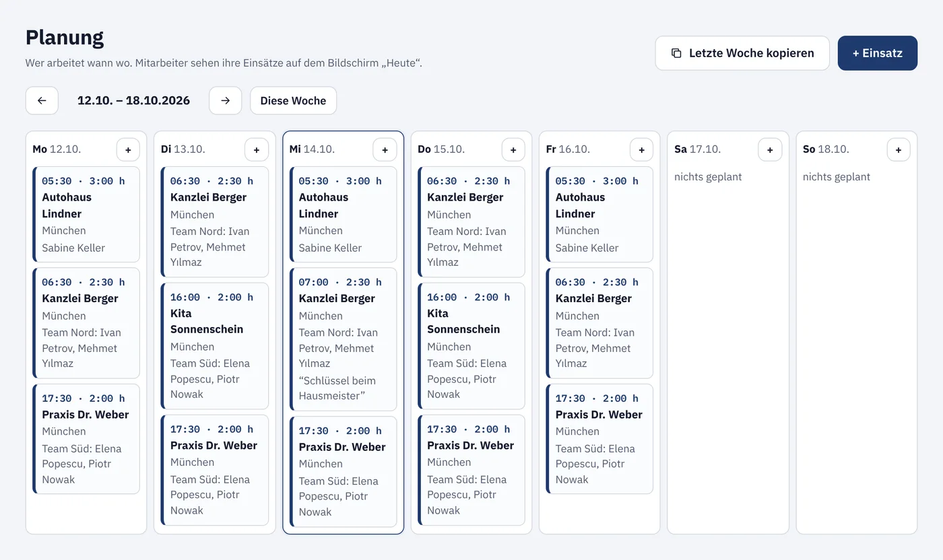The height and width of the screenshot is (560, 943).
Task: Click the 'Di 13.10.' column header
Action: [183, 149]
